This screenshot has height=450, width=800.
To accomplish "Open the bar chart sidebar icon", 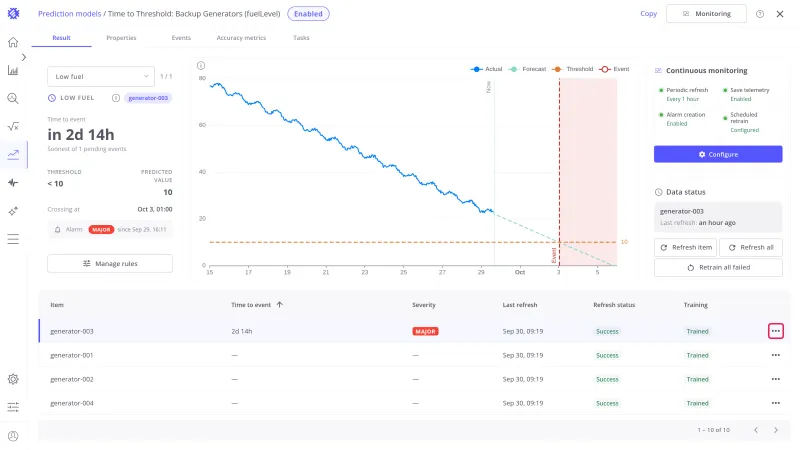I will tap(13, 70).
